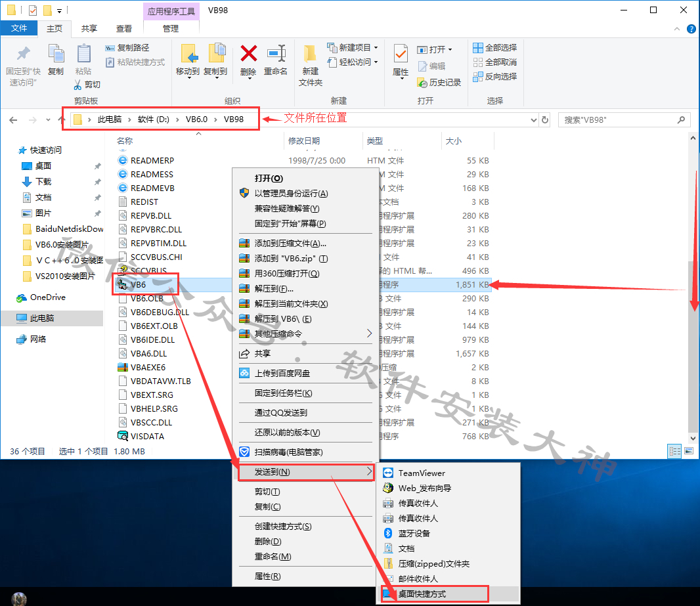This screenshot has width=700, height=606.
Task: Click Open (打开) in the context menu
Action: [x=305, y=179]
